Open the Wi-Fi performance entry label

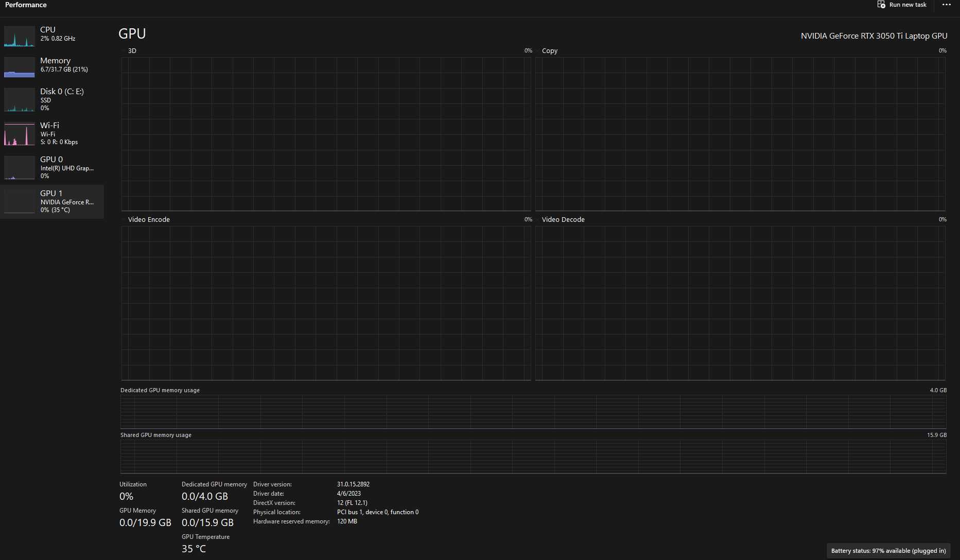click(49, 126)
